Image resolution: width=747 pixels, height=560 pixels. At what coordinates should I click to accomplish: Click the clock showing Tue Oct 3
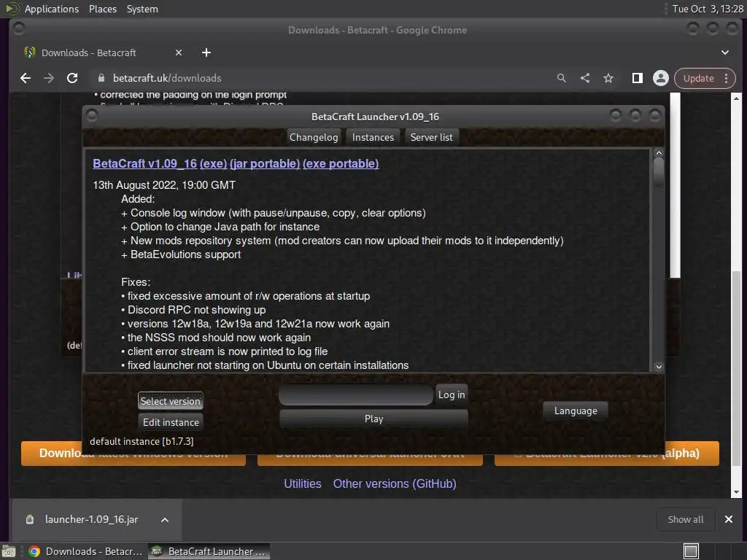[x=708, y=9]
